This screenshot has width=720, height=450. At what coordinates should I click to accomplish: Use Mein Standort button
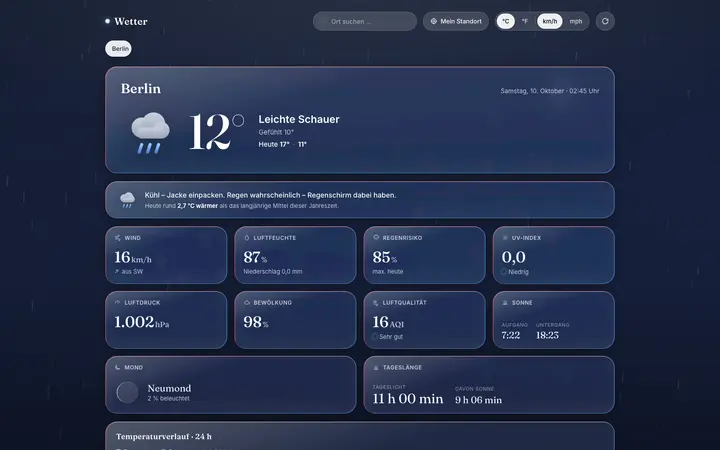456,21
